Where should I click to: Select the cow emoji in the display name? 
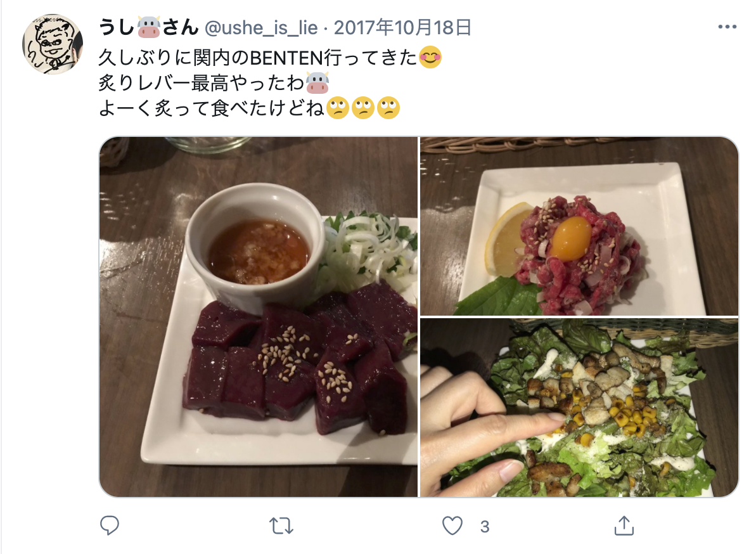pos(149,27)
